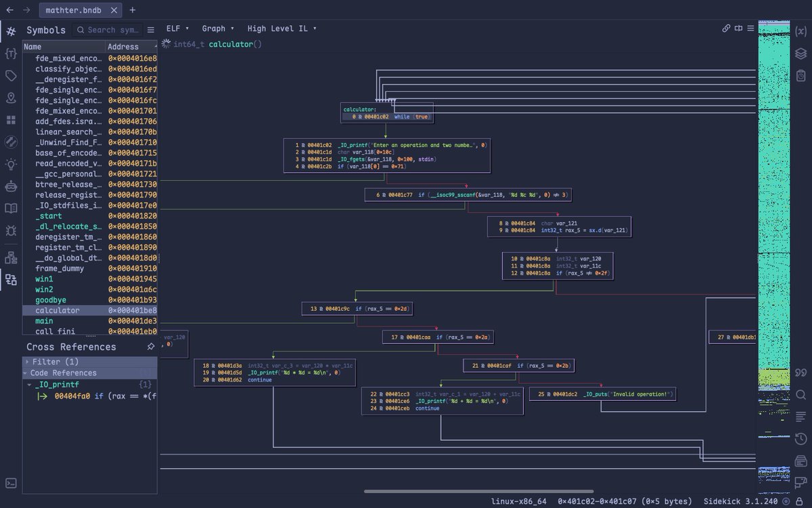The image size is (812, 508).
Task: Select the call_fini symbol row
Action: pos(89,331)
